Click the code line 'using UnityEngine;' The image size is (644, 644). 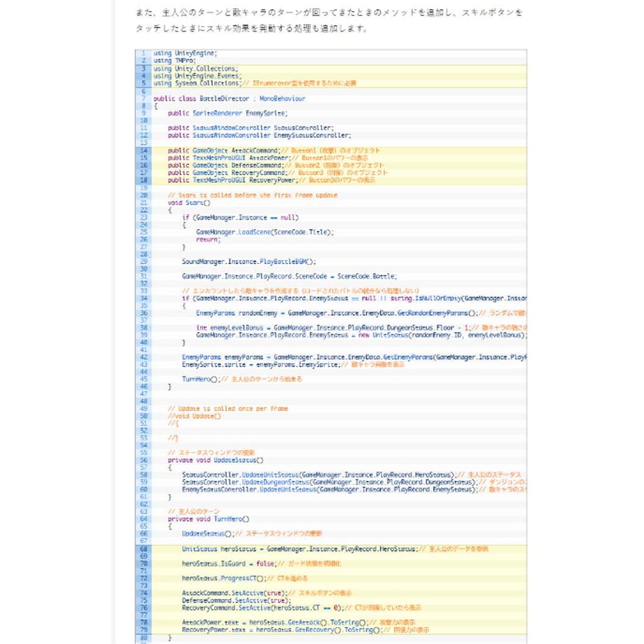click(x=185, y=53)
